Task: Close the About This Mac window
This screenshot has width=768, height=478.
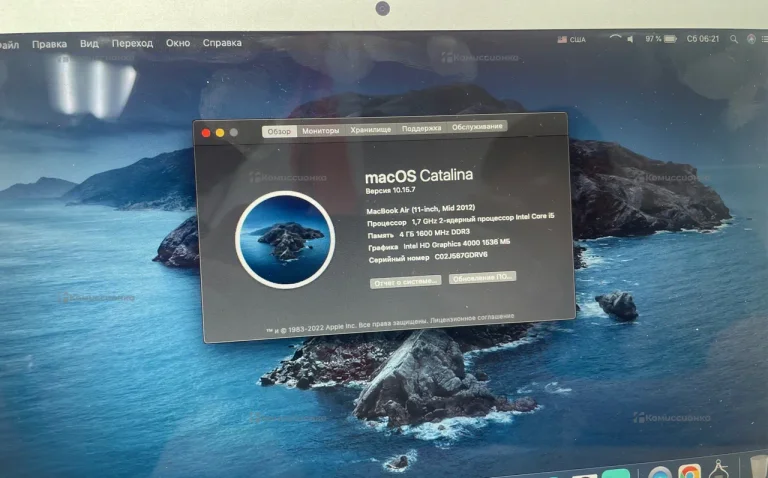Action: pyautogui.click(x=206, y=133)
